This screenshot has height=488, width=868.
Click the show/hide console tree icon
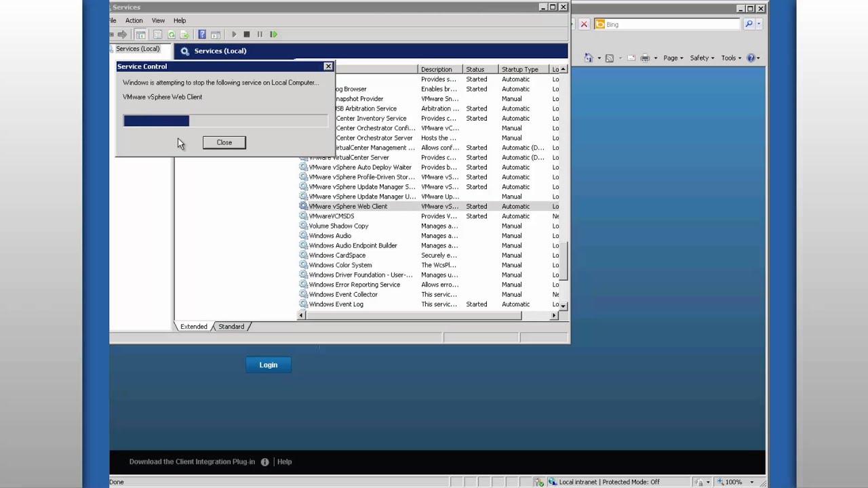point(140,35)
